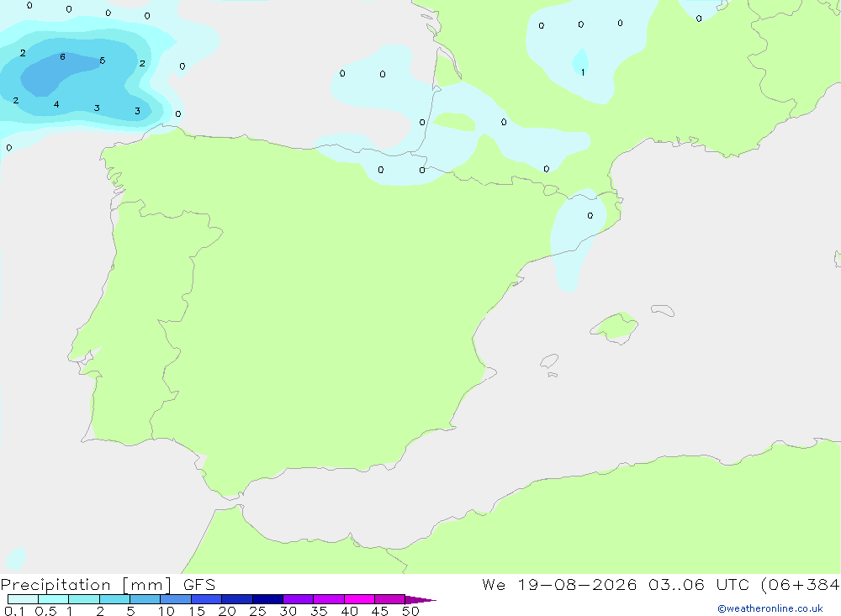Screen dimensions: 841x616
Task: Click the 45–50 mm legend color segment
Action: tap(389, 599)
